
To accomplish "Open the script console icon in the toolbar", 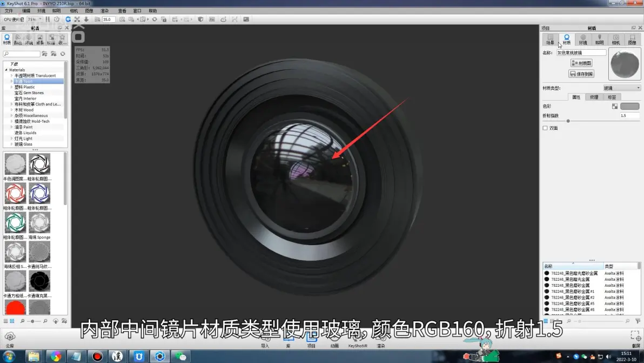I will tap(246, 19).
